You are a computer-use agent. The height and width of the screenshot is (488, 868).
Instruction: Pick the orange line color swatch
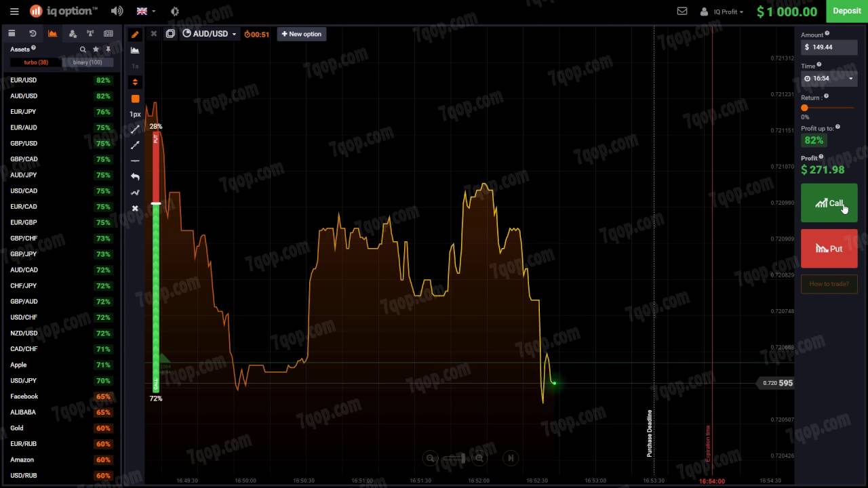(x=135, y=98)
